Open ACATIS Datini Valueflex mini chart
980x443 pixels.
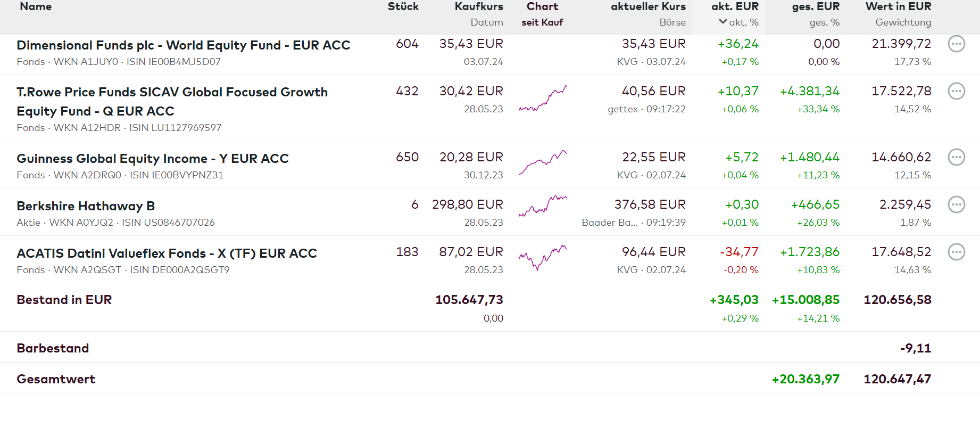pyautogui.click(x=542, y=257)
